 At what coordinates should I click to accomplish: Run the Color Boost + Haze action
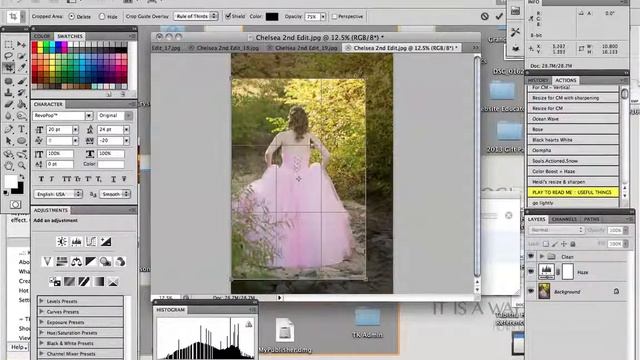tap(573, 171)
